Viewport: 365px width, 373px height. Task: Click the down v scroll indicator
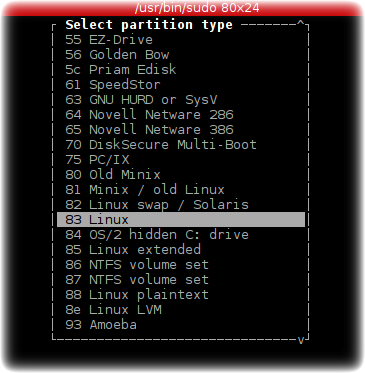(301, 340)
